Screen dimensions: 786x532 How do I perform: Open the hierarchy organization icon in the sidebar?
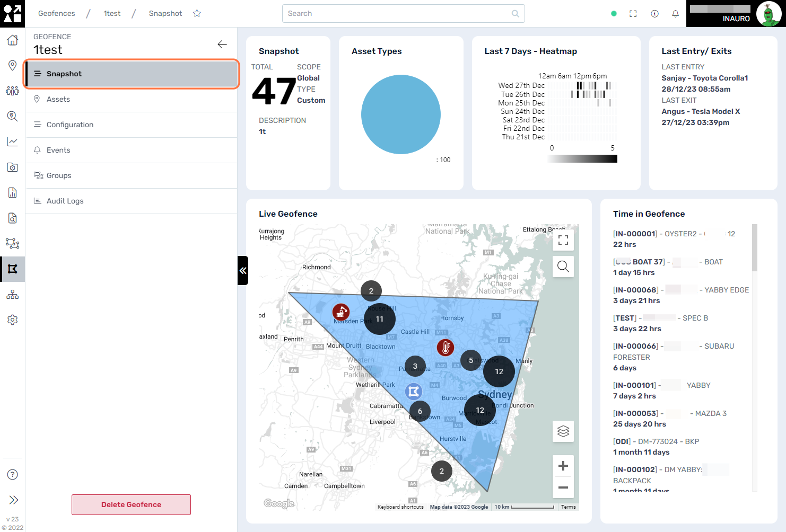[12, 294]
